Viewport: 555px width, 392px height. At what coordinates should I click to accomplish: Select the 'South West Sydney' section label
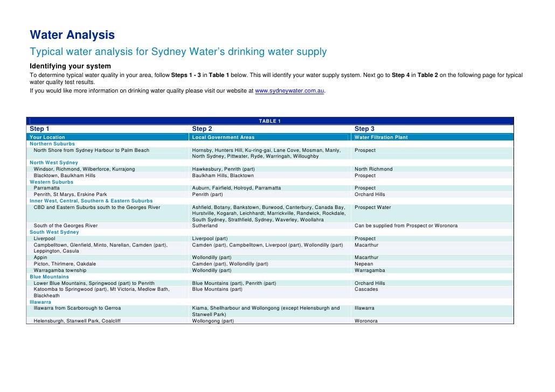54,232
